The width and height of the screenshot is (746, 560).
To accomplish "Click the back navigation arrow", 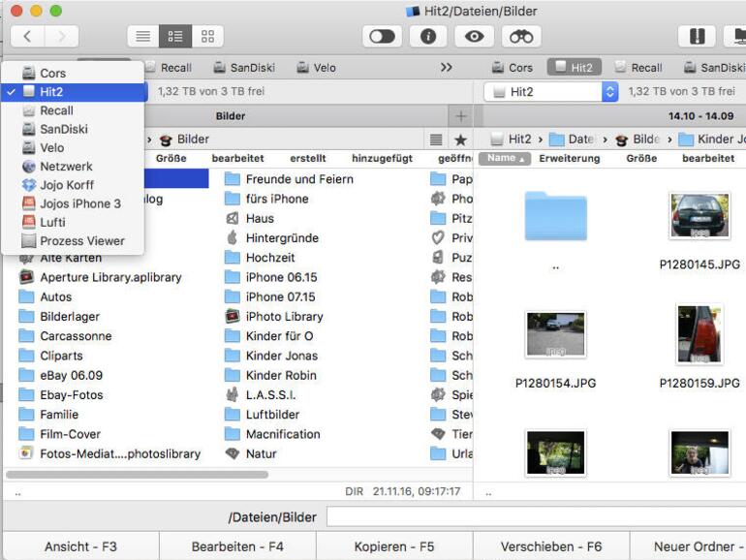I will 27,36.
